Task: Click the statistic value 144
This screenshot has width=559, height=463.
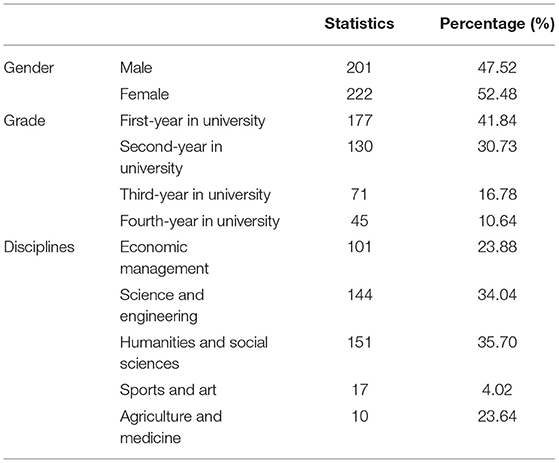Action: (x=360, y=295)
